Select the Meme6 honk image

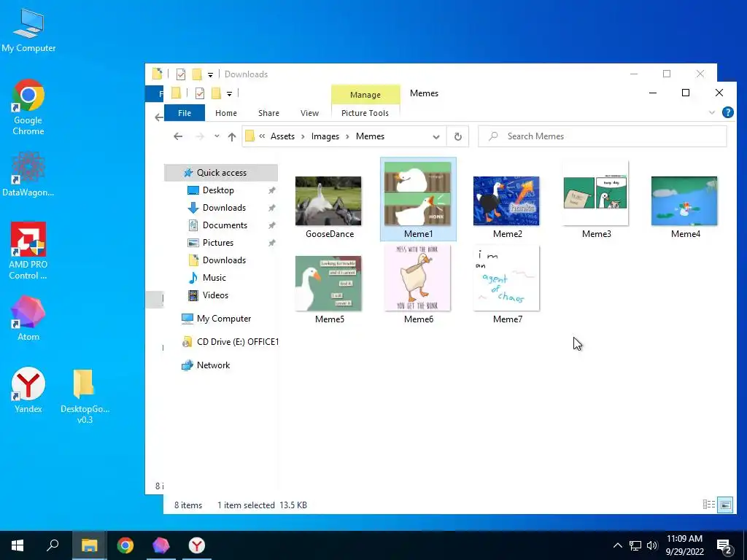coord(418,278)
